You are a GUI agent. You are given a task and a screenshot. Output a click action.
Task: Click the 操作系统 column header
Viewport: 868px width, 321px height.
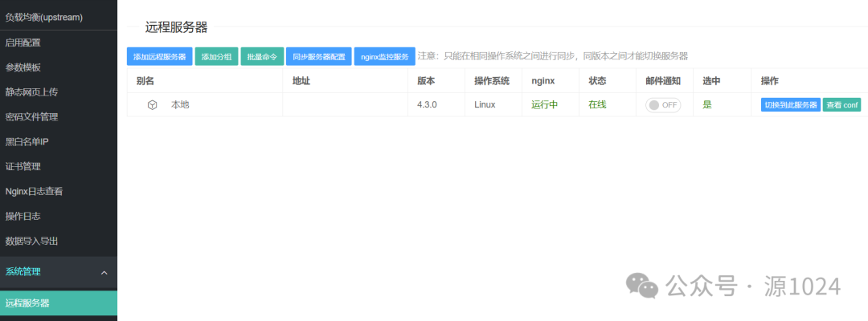click(492, 81)
